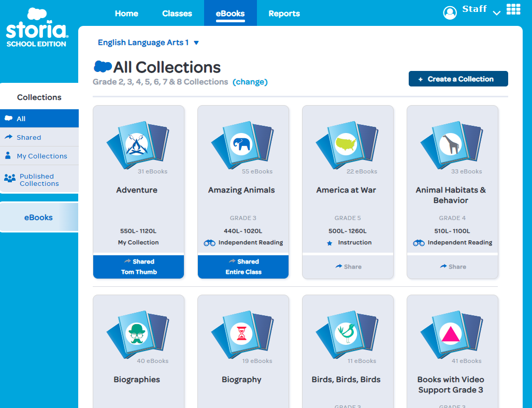Click the Storia School Edition logo
Image resolution: width=532 pixels, height=408 pixels.
[37, 27]
